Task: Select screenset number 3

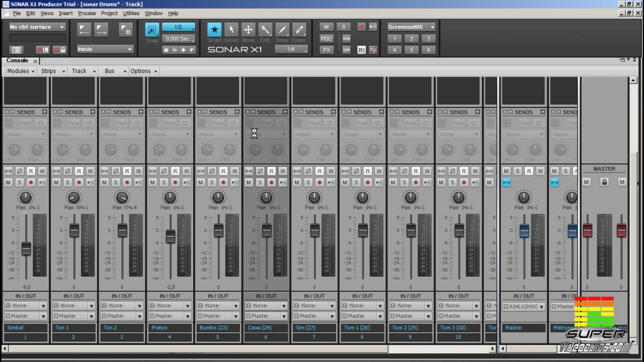Action: 429,39
